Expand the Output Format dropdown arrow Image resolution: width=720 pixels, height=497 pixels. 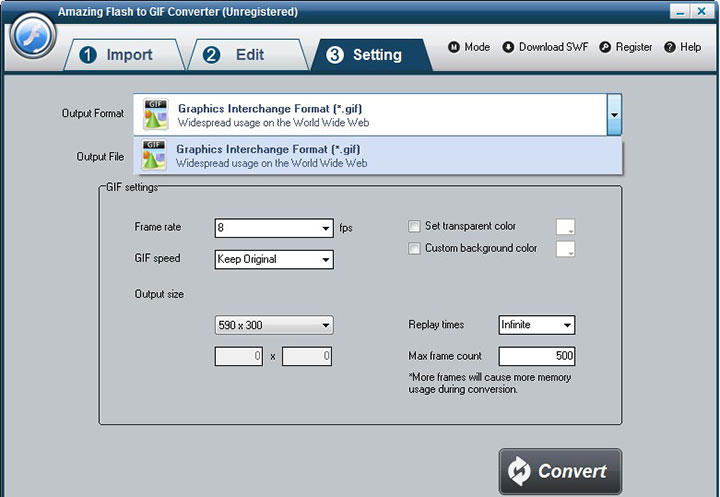(x=614, y=114)
